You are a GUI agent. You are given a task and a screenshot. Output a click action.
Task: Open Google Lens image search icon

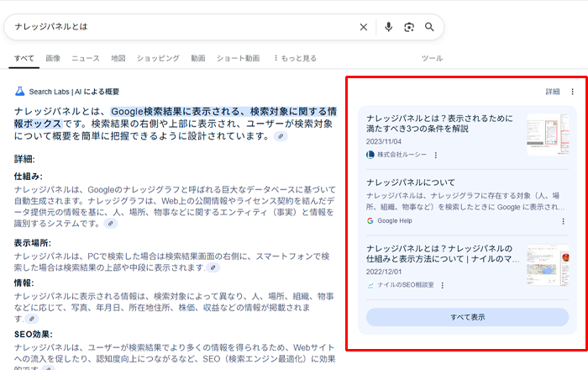pyautogui.click(x=409, y=27)
